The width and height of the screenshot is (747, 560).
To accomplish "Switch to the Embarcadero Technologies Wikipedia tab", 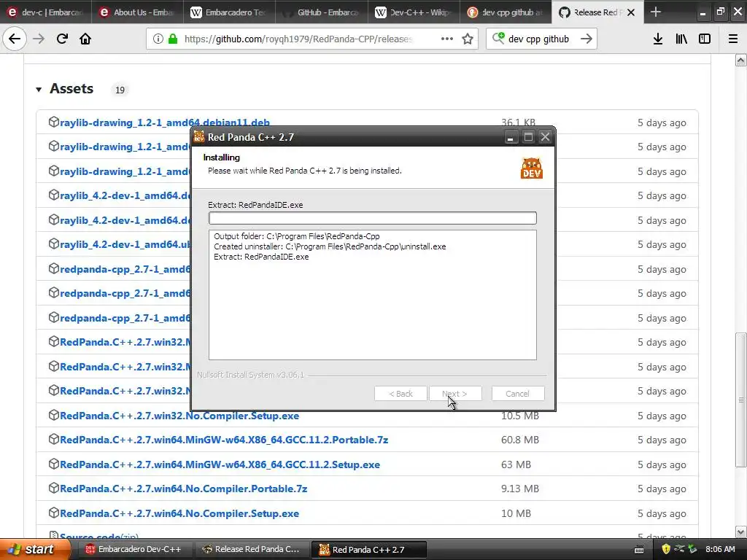I will [229, 12].
